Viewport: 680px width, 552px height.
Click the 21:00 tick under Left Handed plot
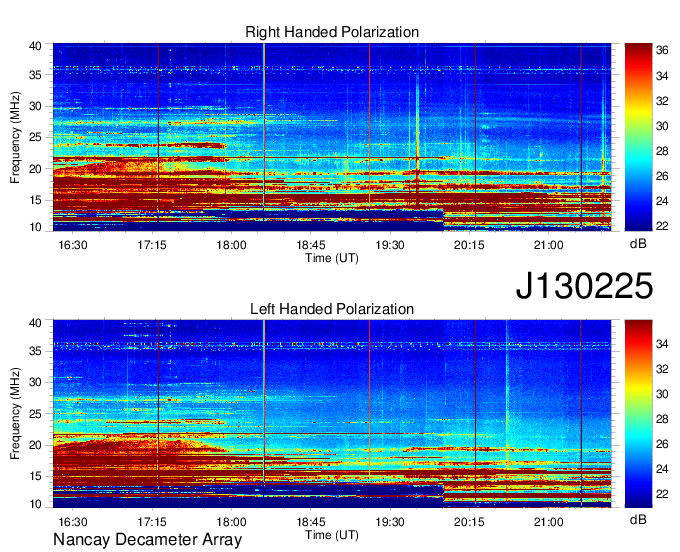pyautogui.click(x=549, y=522)
